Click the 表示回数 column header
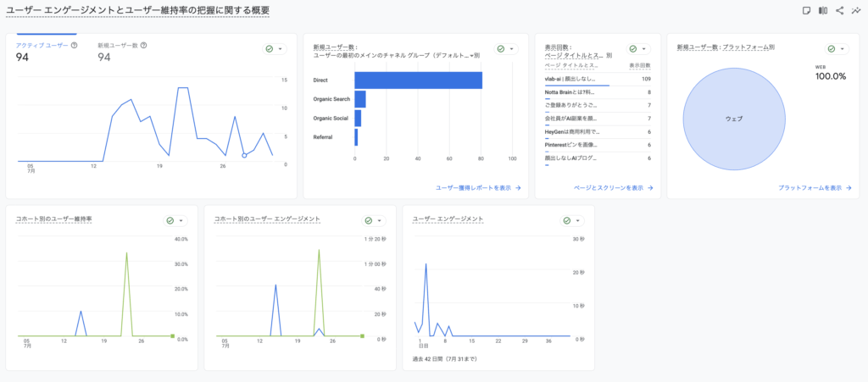868x382 pixels. pos(641,65)
